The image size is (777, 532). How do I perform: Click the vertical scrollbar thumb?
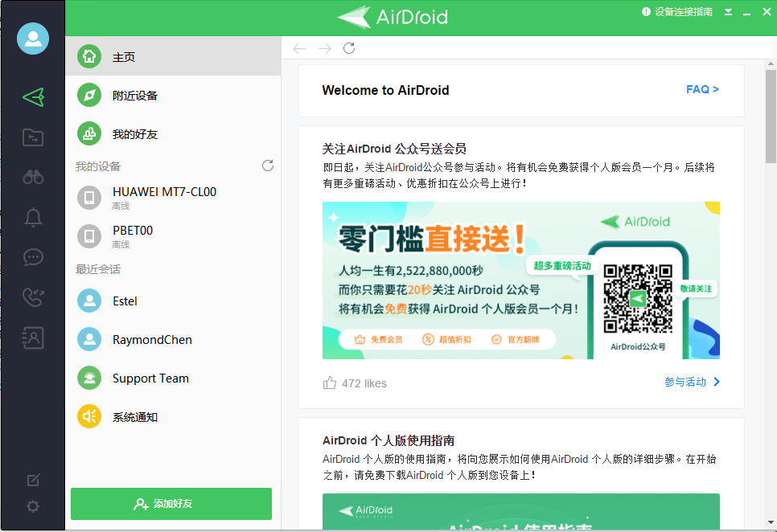tap(771, 117)
